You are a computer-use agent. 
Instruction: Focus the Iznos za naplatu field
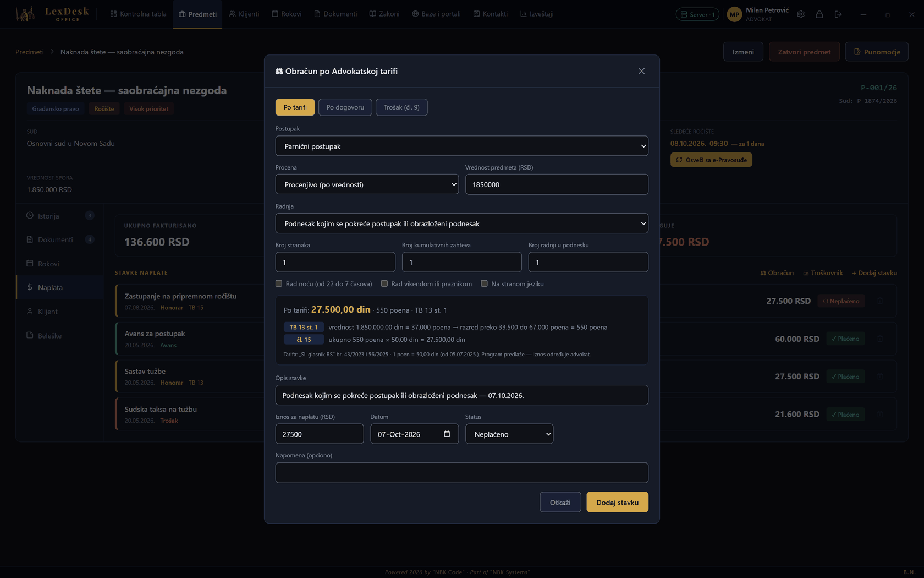pos(320,434)
